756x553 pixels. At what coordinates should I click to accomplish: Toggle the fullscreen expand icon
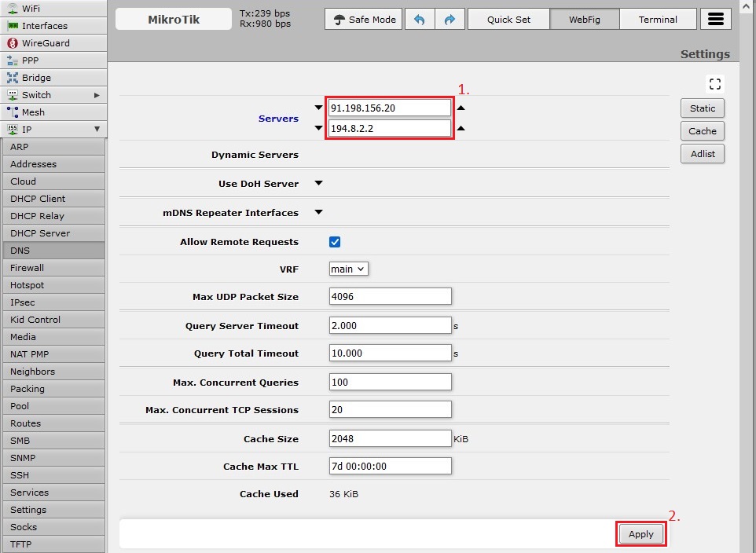714,84
